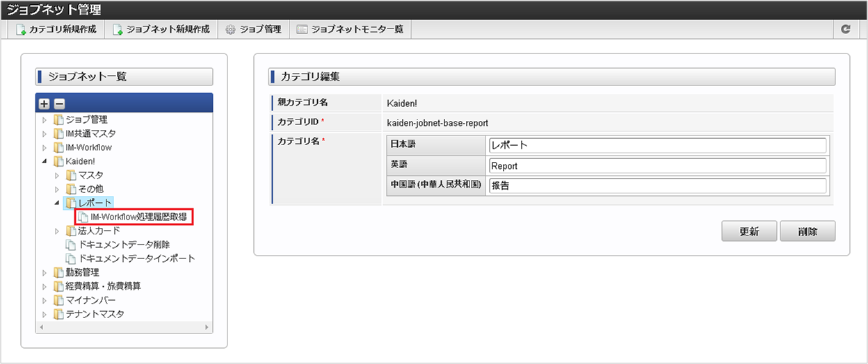Image resolution: width=868 pixels, height=364 pixels.
Task: Open the ジョブネットモニタ一覧 toolbar item
Action: click(350, 29)
